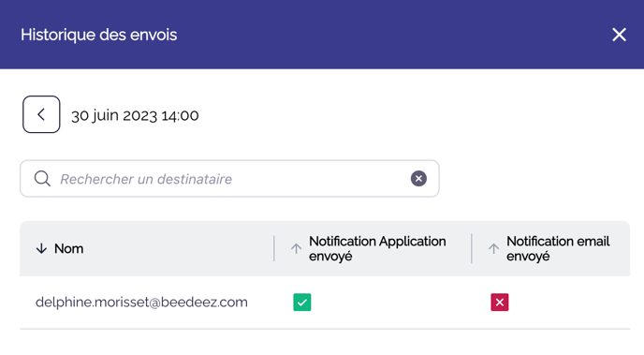Image resolution: width=644 pixels, height=355 pixels.
Task: Select the delphine.morisset@beedeez.com recipient
Action: point(141,302)
